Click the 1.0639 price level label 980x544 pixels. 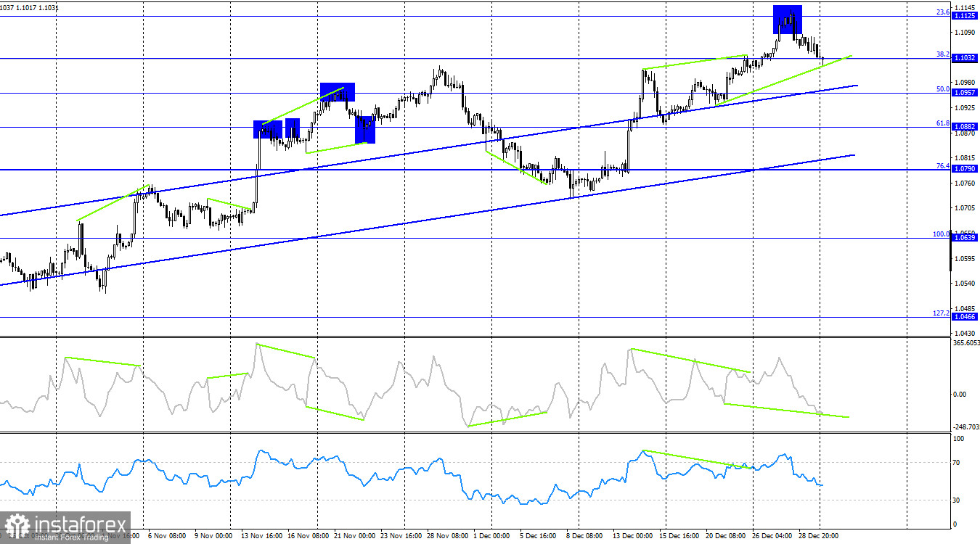[965, 238]
